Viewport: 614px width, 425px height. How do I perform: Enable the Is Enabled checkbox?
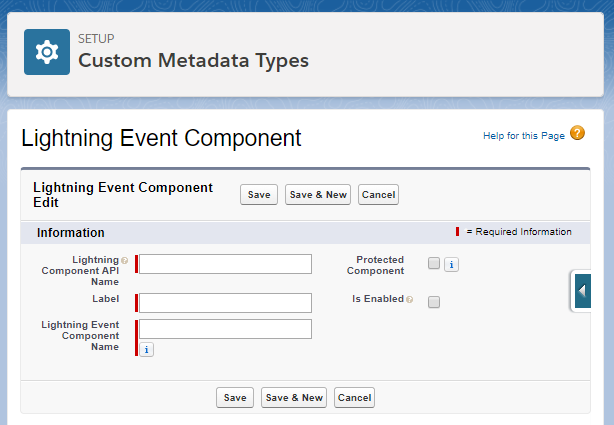[434, 302]
